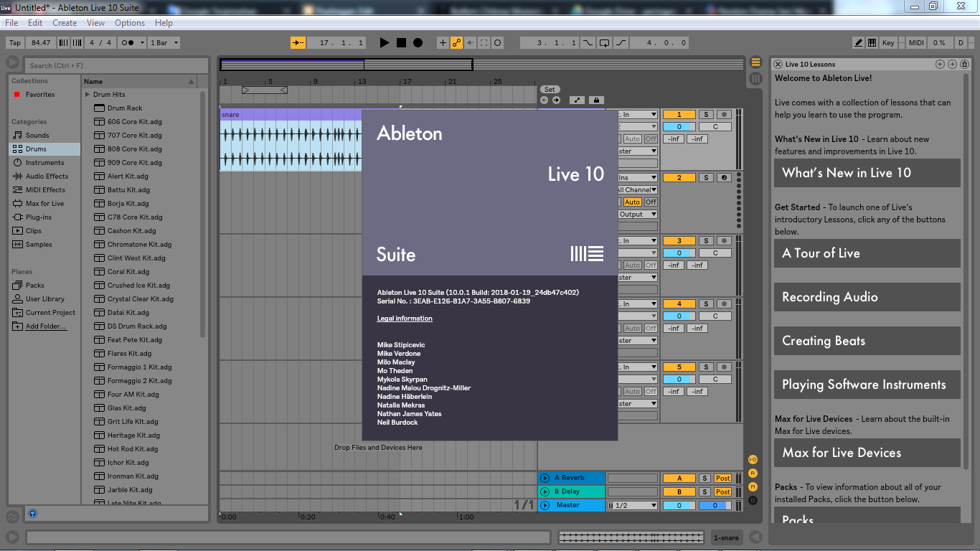Open the View menu
The height and width of the screenshot is (551, 980).
coord(96,23)
